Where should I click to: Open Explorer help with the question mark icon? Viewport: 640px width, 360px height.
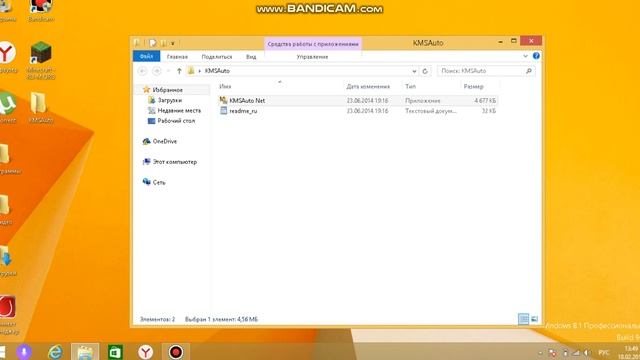(536, 56)
